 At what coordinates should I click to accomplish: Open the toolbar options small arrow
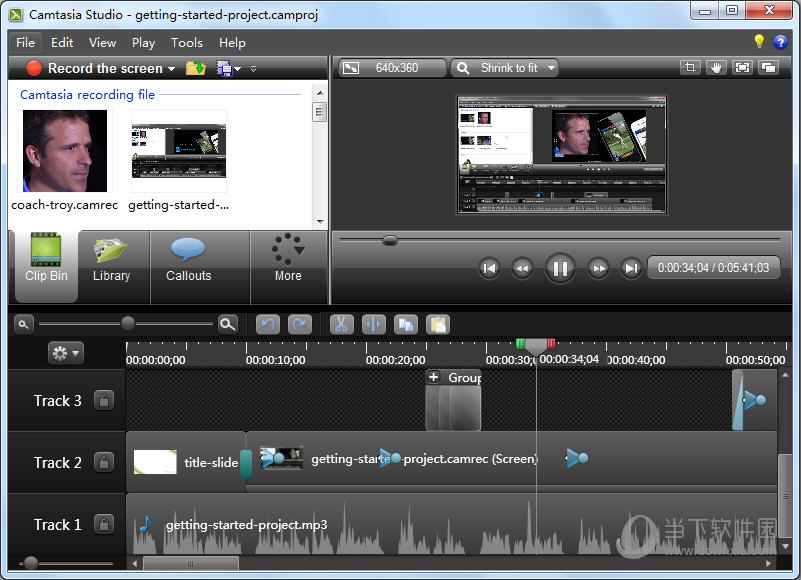coord(253,68)
